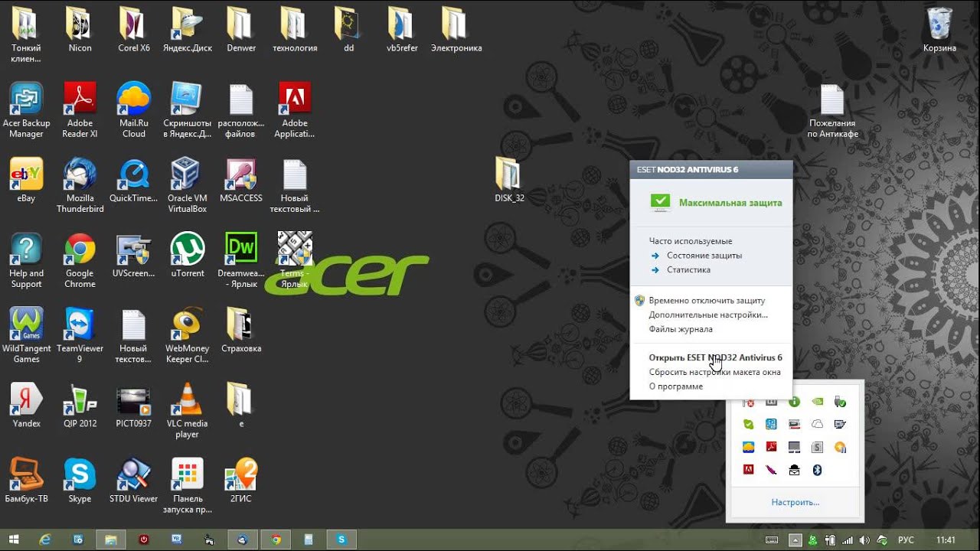The image size is (980, 551).
Task: Select Mozilla Thunderbird desktop icon
Action: coord(80,186)
